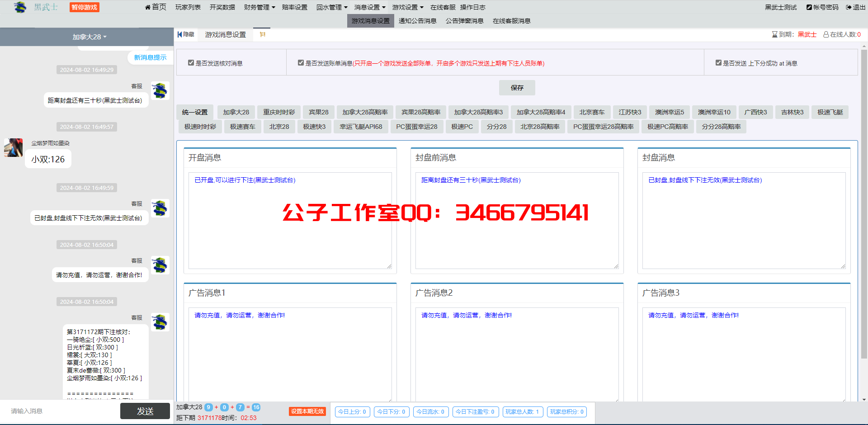Click 客服 avatar of 下注核对 message
The width and height of the screenshot is (868, 425).
click(160, 322)
